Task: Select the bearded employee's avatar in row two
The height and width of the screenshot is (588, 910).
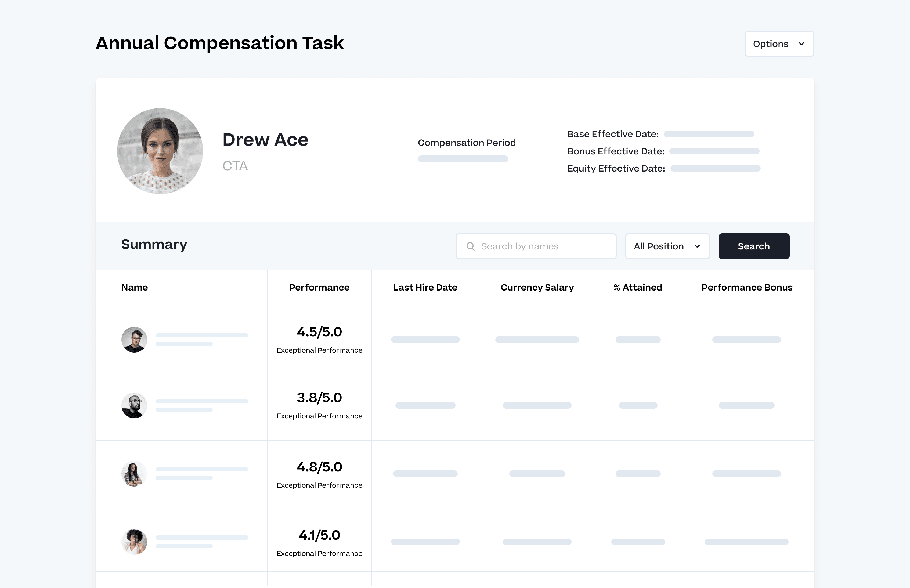Action: coord(134,405)
